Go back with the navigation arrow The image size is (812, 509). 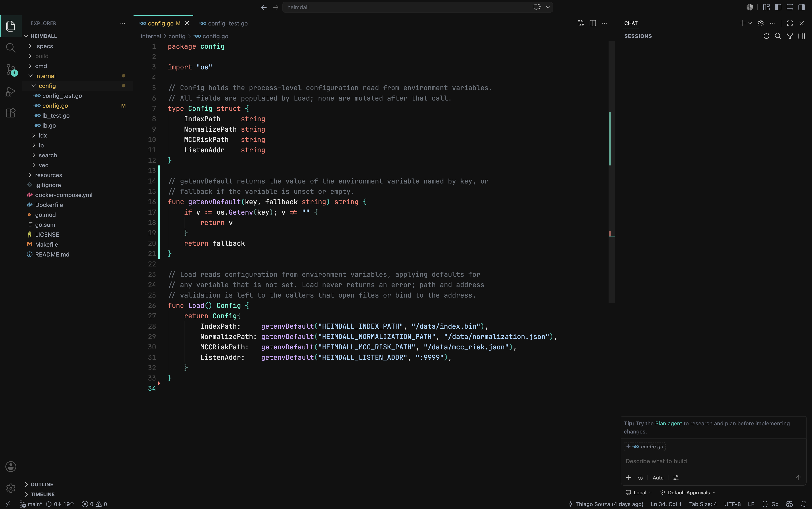pyautogui.click(x=264, y=7)
